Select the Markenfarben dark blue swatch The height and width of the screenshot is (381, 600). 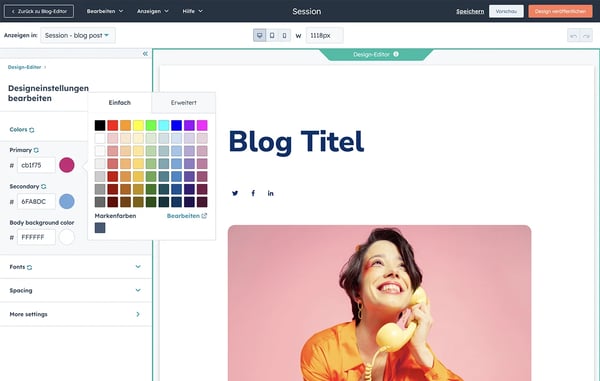tap(100, 228)
